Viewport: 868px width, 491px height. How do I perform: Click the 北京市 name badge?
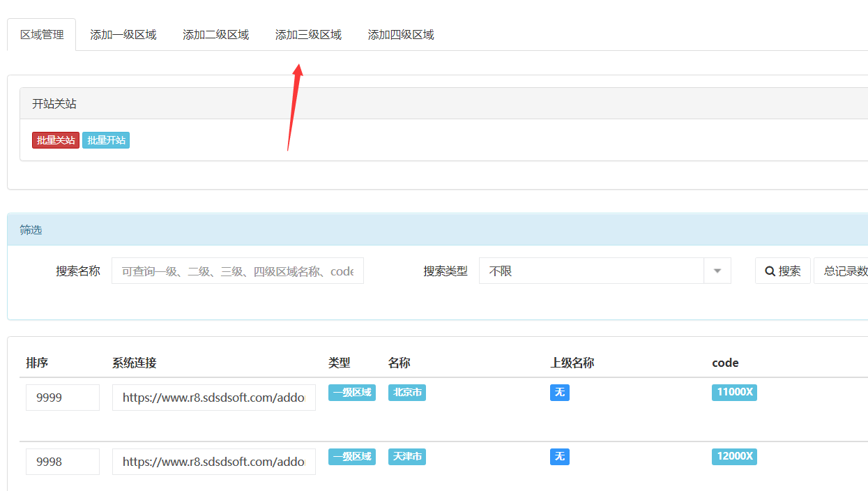407,393
